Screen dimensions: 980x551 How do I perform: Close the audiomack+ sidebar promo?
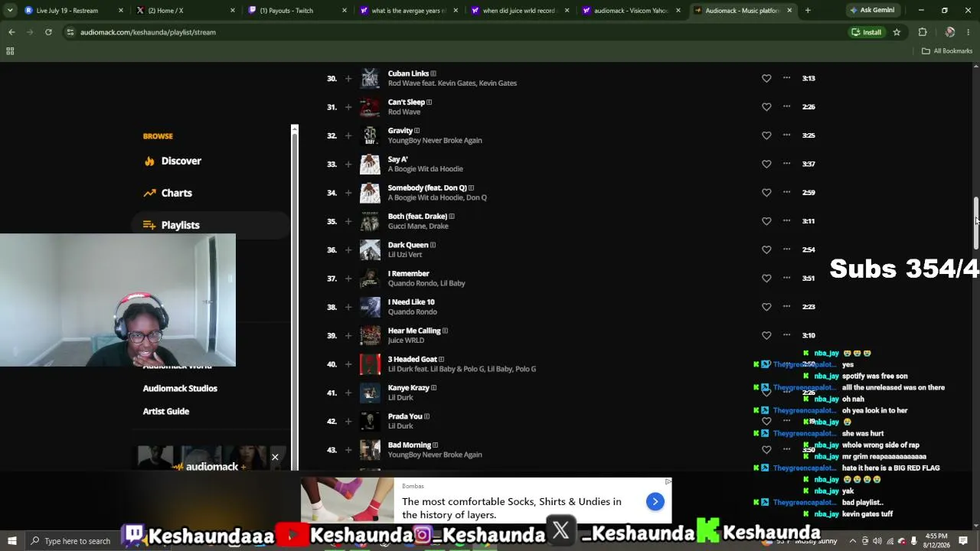coord(275,458)
